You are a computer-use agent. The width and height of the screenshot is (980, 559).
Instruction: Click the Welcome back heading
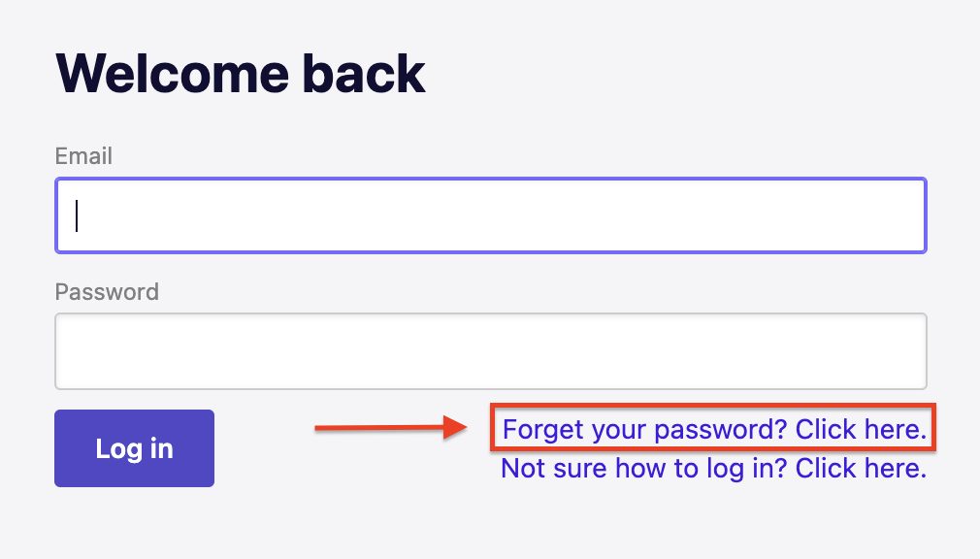pyautogui.click(x=242, y=72)
